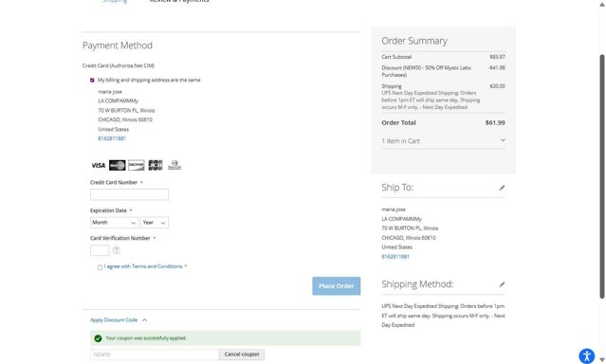The width and height of the screenshot is (606, 364).
Task: Click the MasterCard logo
Action: click(117, 165)
